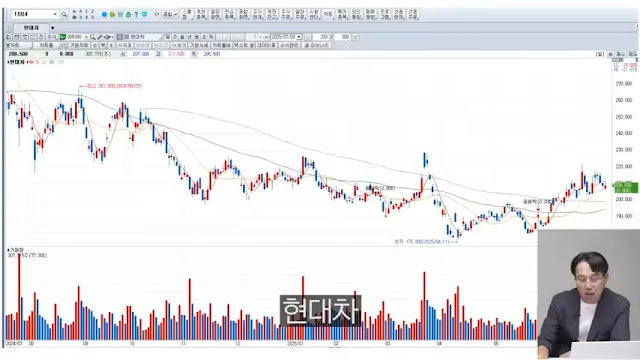Click the green icon left of stock code field
Image resolution: width=640 pixels, height=360 pixels.
pyautogui.click(x=62, y=37)
